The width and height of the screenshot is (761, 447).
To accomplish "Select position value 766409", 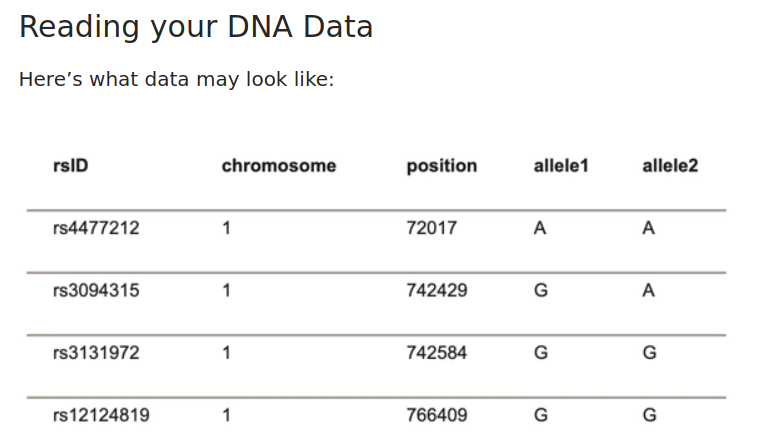I will click(436, 415).
